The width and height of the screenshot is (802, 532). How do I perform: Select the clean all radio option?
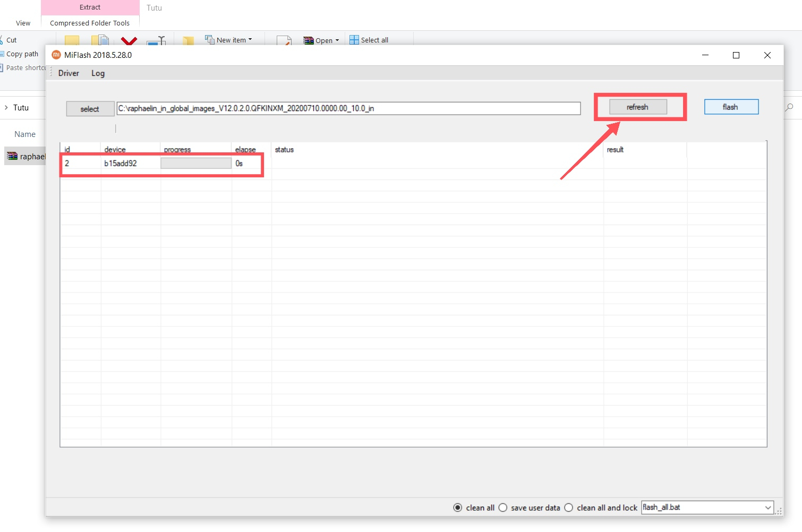(458, 508)
